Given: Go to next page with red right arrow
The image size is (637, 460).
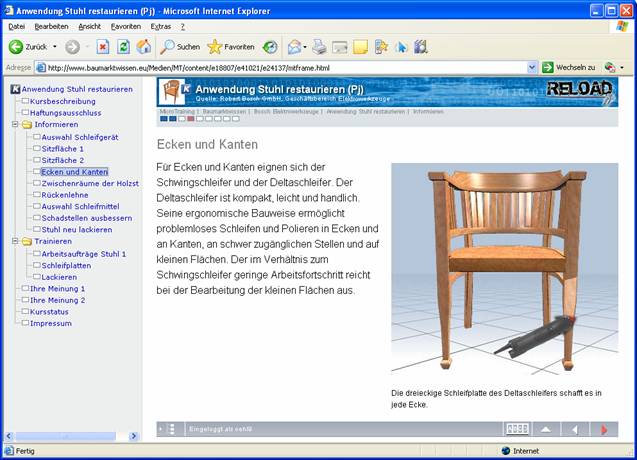Looking at the screenshot, I should pos(604,429).
